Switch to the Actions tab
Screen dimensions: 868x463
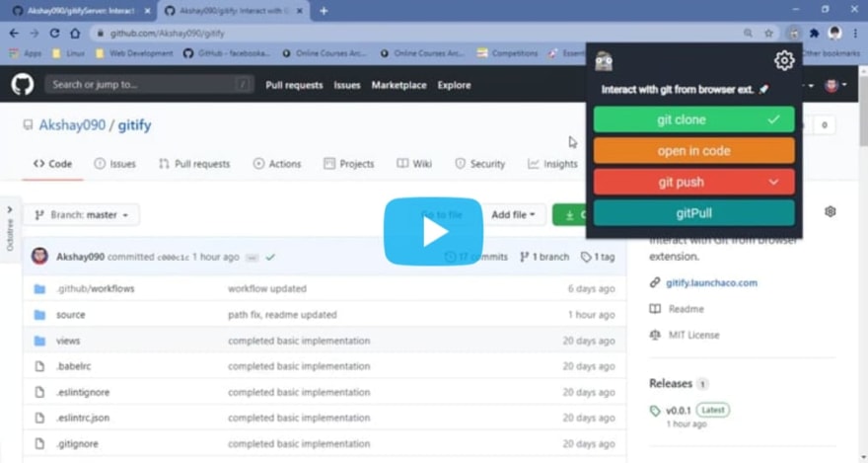point(277,164)
